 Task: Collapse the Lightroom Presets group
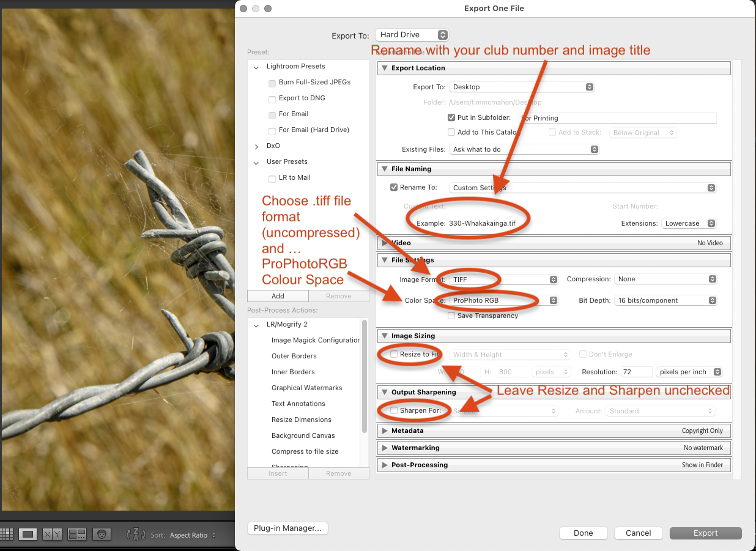pos(257,67)
